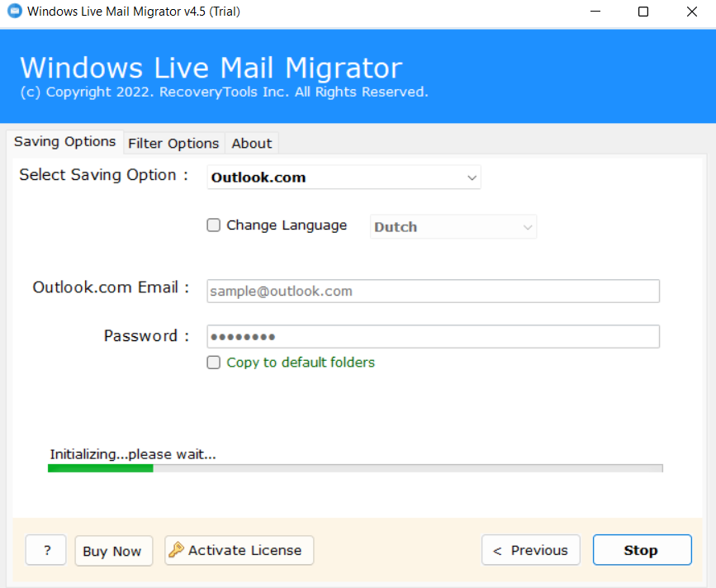Minimize the Migrator window
The width and height of the screenshot is (716, 588).
coord(595,12)
